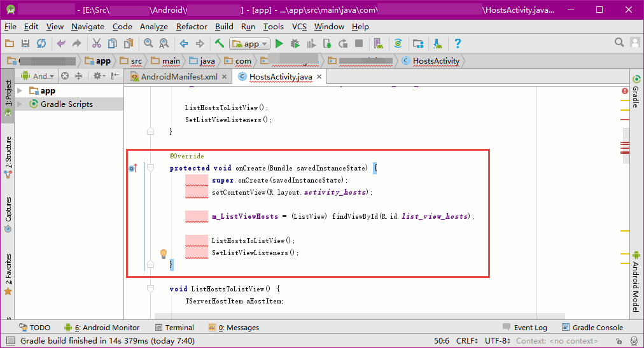Click the Cut scissors icon
644x348 pixels.
tap(97, 43)
